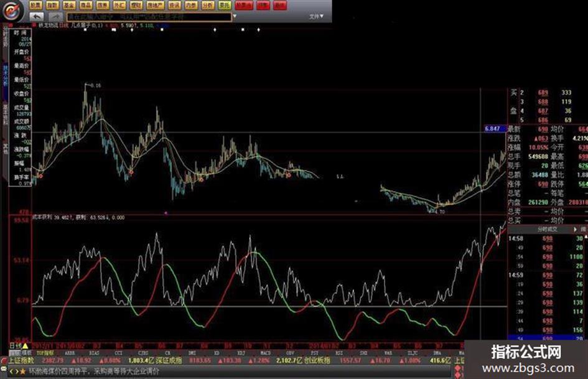Open the 文件 dropdown menu
Image resolution: width=588 pixels, height=379 pixels.
tap(316, 17)
